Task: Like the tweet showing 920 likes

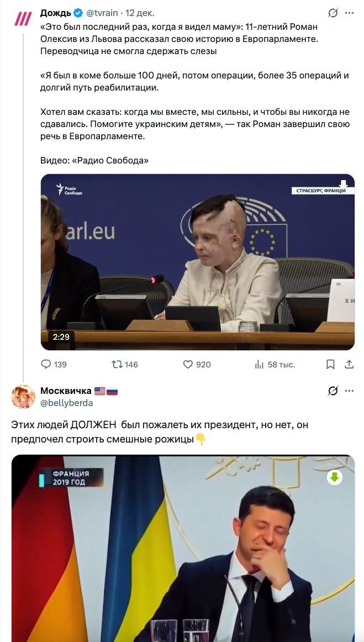Action: (x=197, y=365)
